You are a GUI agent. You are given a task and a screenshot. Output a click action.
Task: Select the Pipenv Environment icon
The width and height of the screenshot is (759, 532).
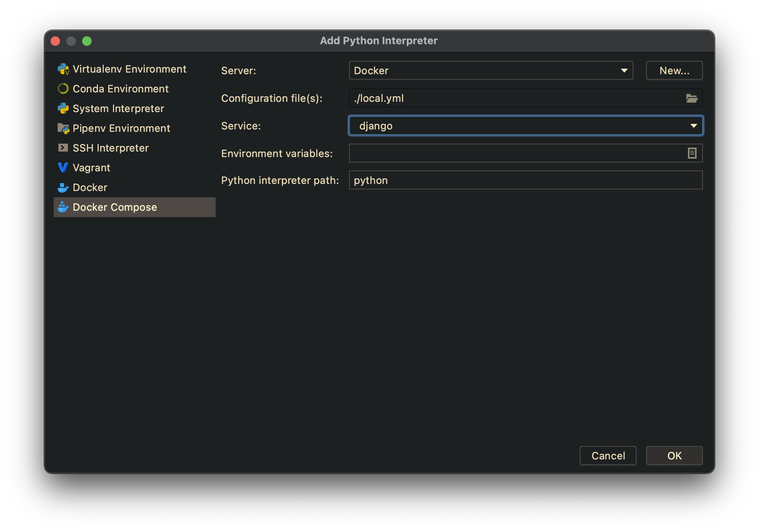click(x=63, y=128)
